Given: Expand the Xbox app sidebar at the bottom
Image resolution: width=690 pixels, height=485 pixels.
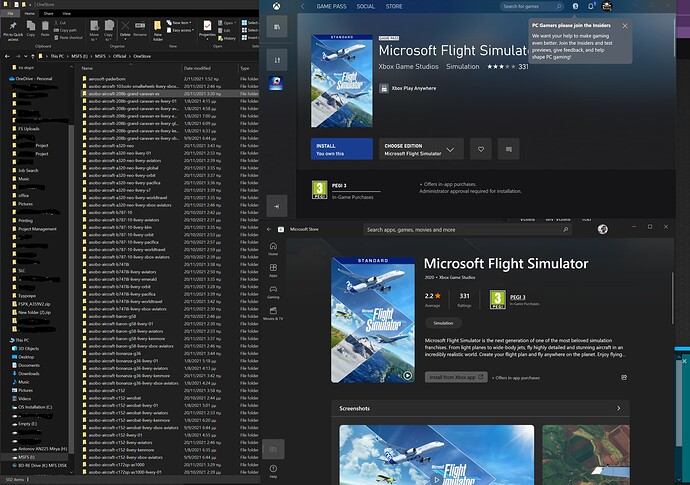Looking at the screenshot, I should click(x=277, y=206).
